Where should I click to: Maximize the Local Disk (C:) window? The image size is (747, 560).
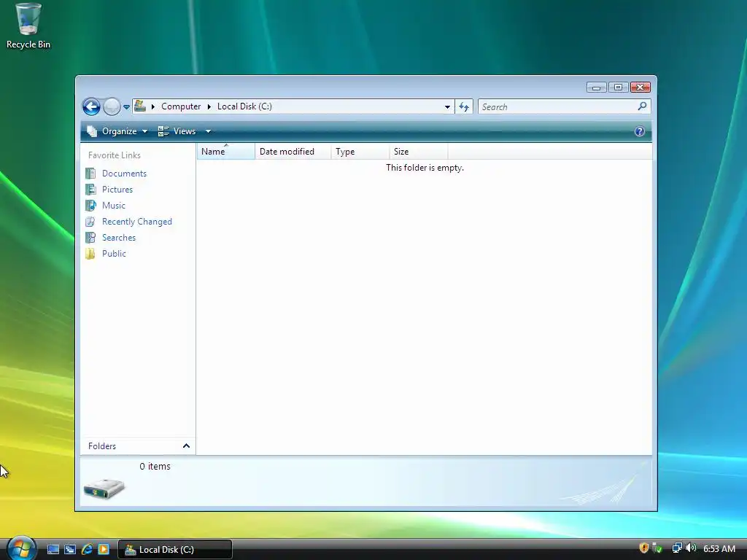pyautogui.click(x=618, y=87)
